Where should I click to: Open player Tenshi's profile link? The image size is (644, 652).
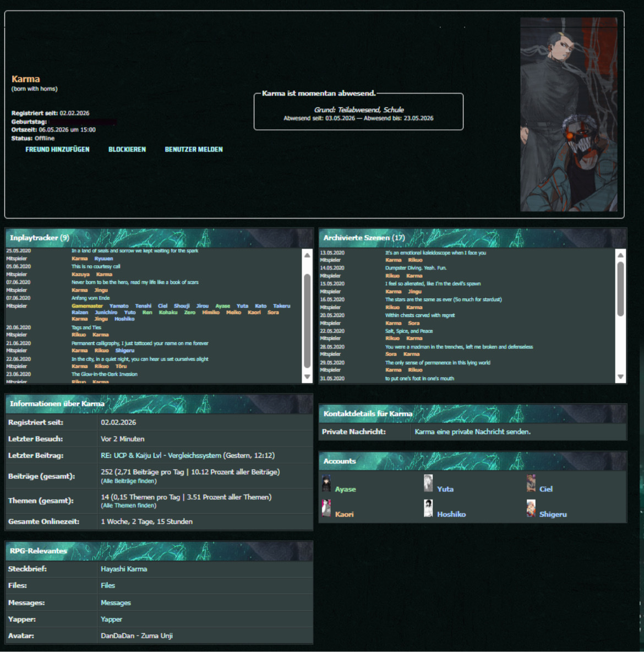[143, 306]
